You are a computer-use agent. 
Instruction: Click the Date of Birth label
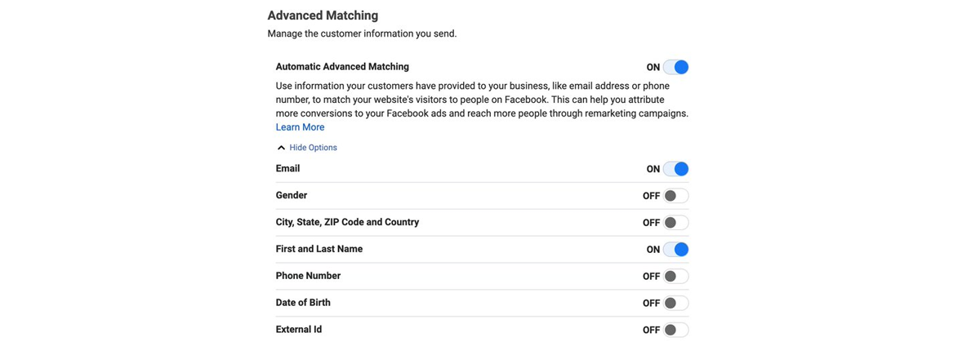pyautogui.click(x=303, y=303)
